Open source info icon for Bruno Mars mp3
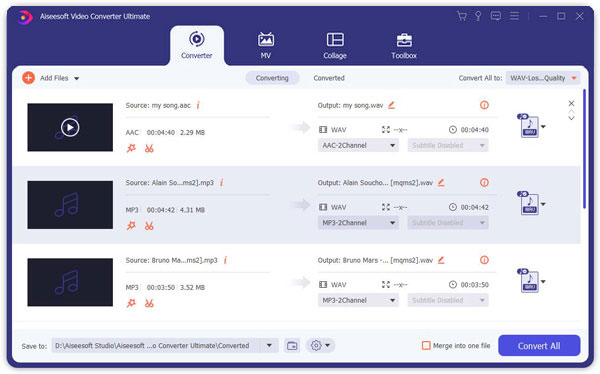 [225, 260]
